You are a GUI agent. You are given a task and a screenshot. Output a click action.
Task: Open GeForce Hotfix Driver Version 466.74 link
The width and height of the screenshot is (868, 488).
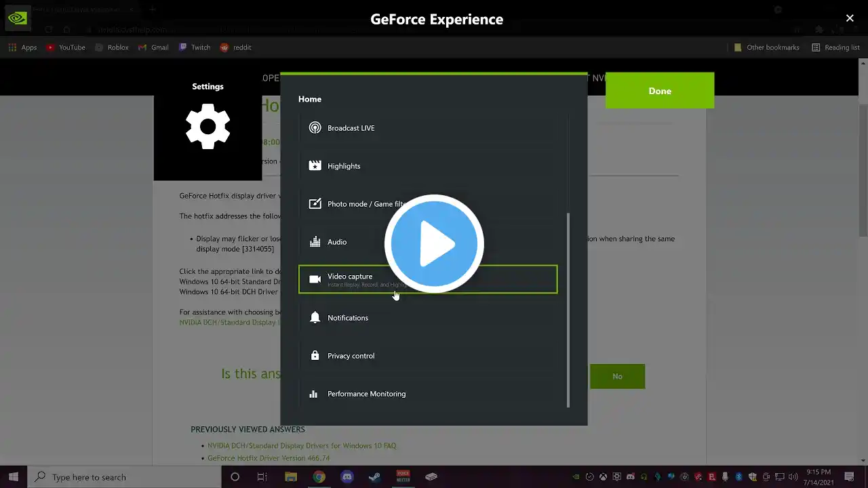tap(269, 458)
